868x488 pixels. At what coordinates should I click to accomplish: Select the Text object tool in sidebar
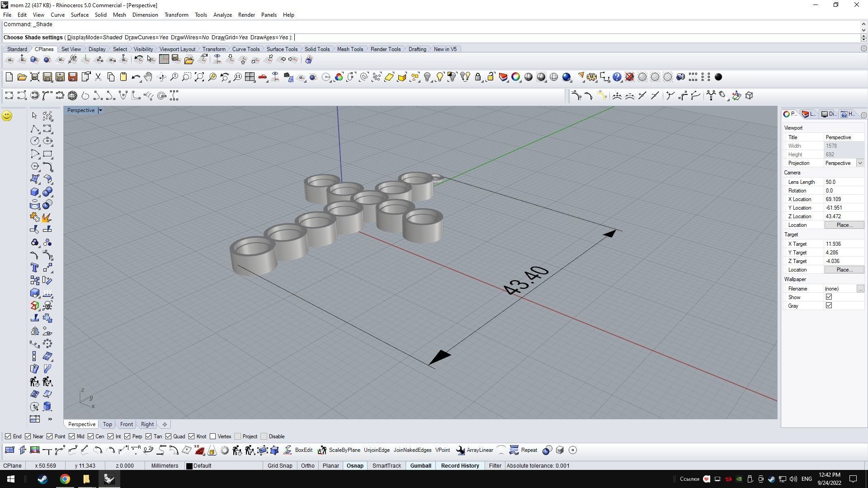tap(34, 268)
